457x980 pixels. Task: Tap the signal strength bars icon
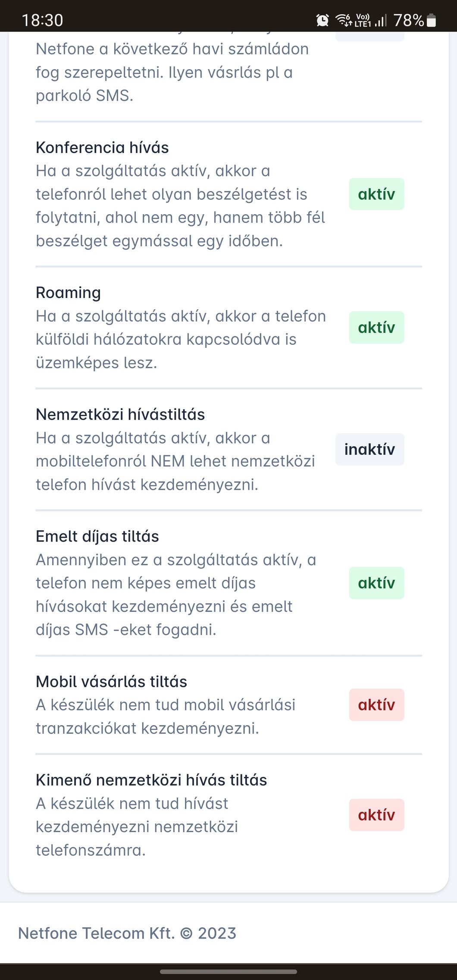pyautogui.click(x=381, y=20)
